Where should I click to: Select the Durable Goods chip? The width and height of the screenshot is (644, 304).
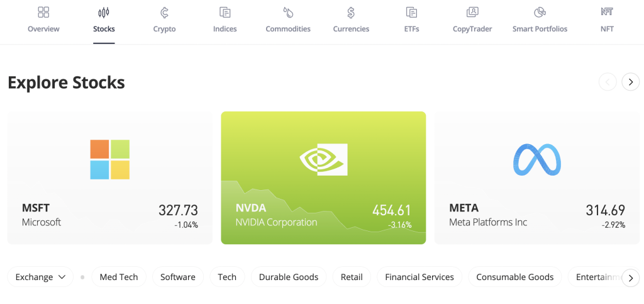pos(289,277)
